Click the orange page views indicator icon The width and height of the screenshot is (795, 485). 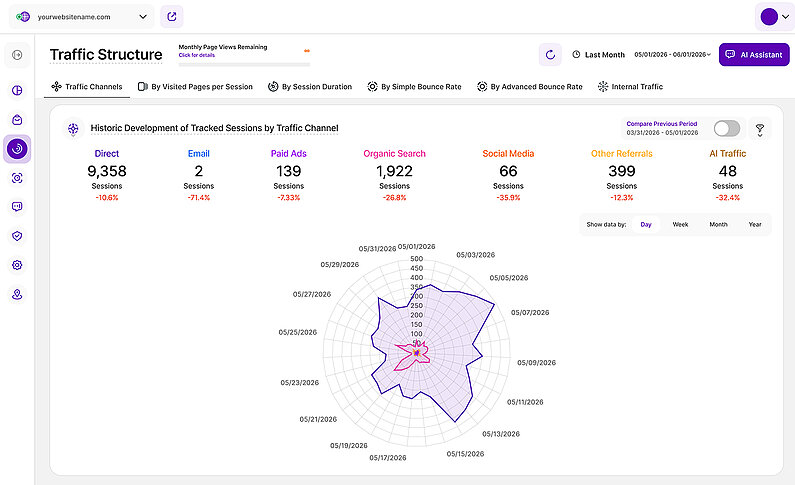307,51
